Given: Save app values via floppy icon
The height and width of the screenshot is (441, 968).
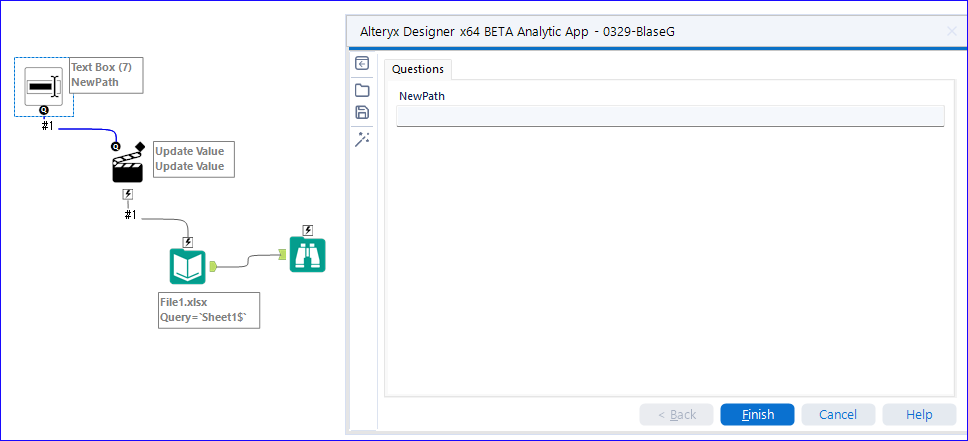Looking at the screenshot, I should coord(362,112).
